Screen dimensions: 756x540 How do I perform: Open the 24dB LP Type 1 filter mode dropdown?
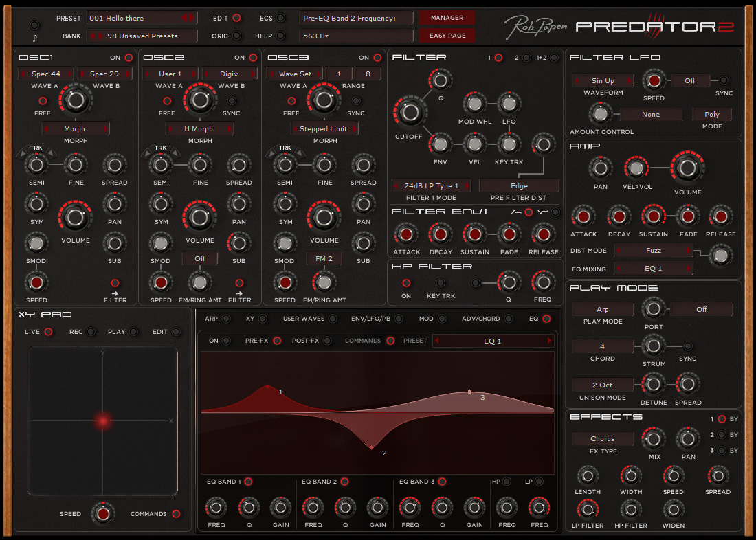pyautogui.click(x=432, y=185)
